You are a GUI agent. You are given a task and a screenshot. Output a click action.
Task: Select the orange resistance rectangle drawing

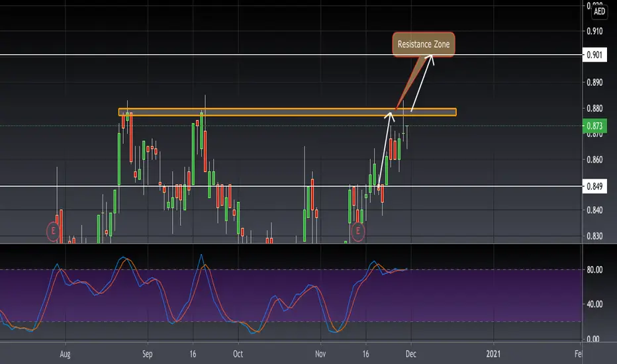287,112
